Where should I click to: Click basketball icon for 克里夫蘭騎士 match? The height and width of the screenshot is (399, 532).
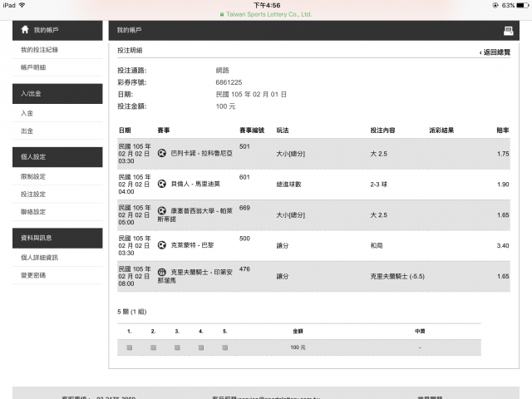click(162, 272)
